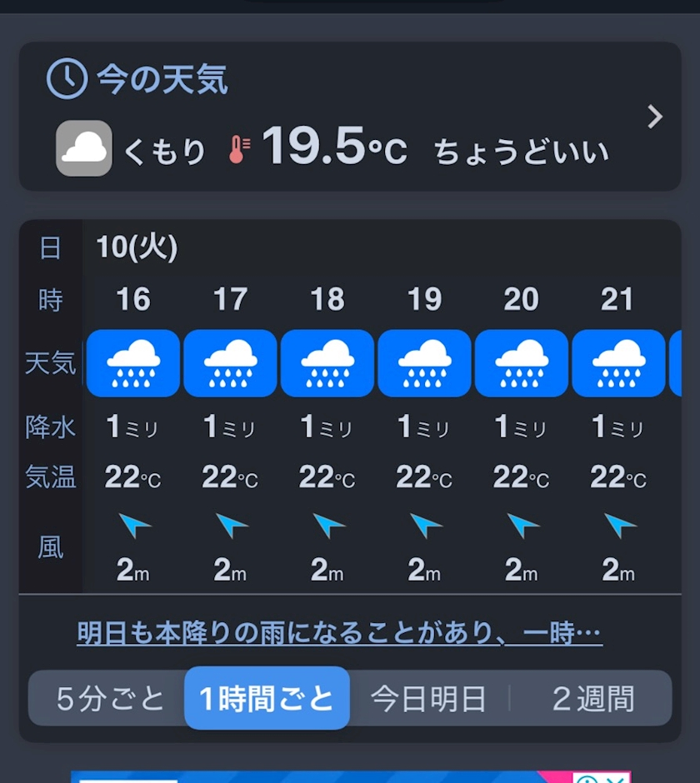Click the red thermometer icon
This screenshot has width=700, height=783.
(x=239, y=150)
